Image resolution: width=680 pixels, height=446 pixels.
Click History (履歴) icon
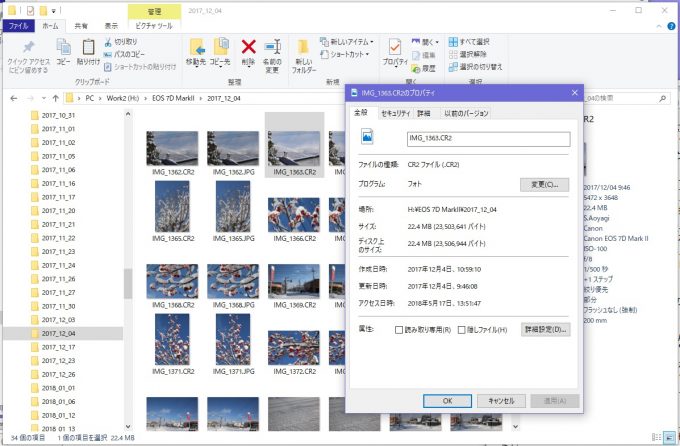(x=415, y=69)
